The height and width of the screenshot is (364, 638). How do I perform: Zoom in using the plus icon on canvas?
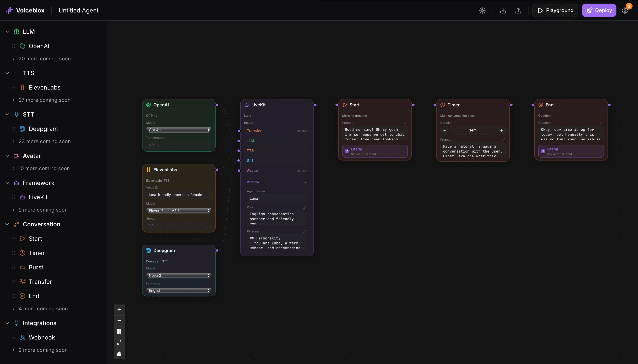click(119, 310)
